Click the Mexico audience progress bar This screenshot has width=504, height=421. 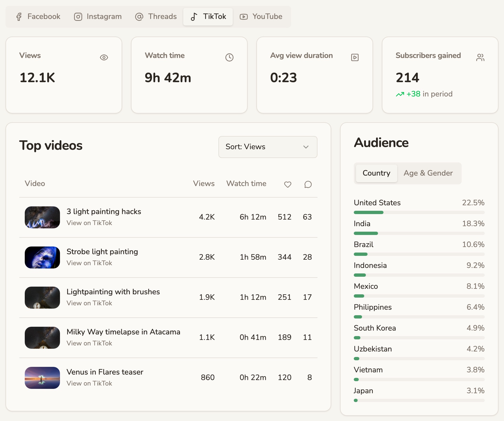419,296
